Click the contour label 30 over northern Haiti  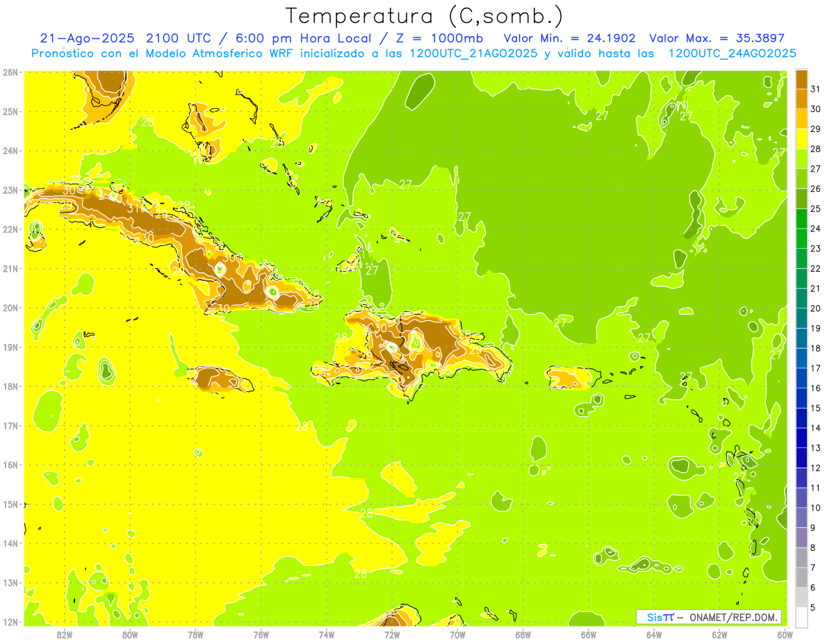click(x=381, y=328)
